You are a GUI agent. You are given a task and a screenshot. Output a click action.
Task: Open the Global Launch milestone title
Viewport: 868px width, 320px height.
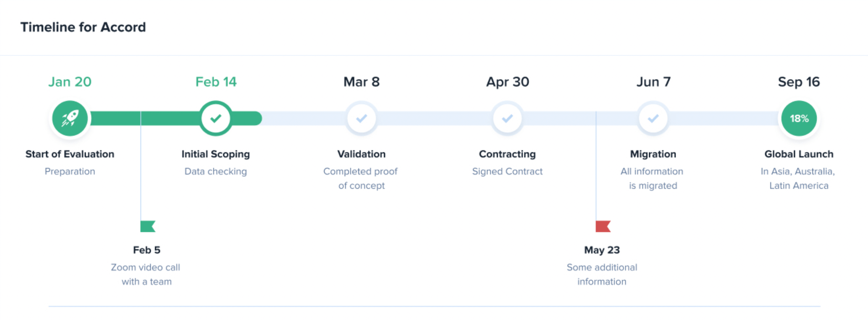798,154
